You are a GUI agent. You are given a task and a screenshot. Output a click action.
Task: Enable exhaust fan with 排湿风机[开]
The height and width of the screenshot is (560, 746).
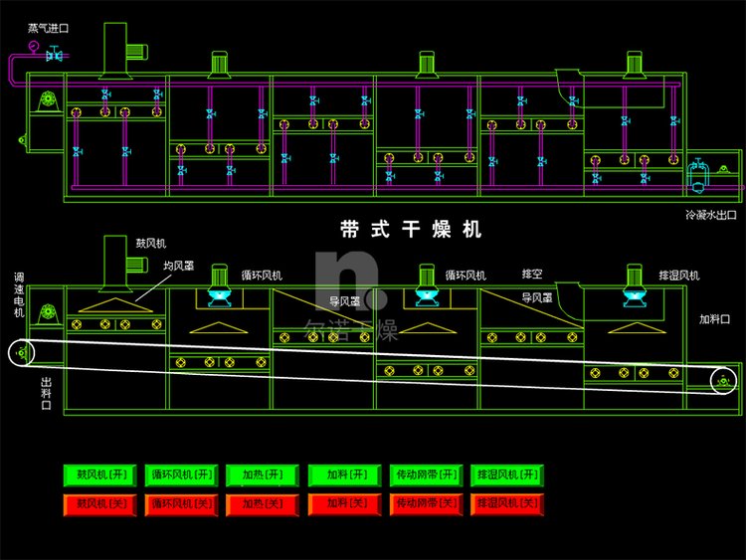507,474
